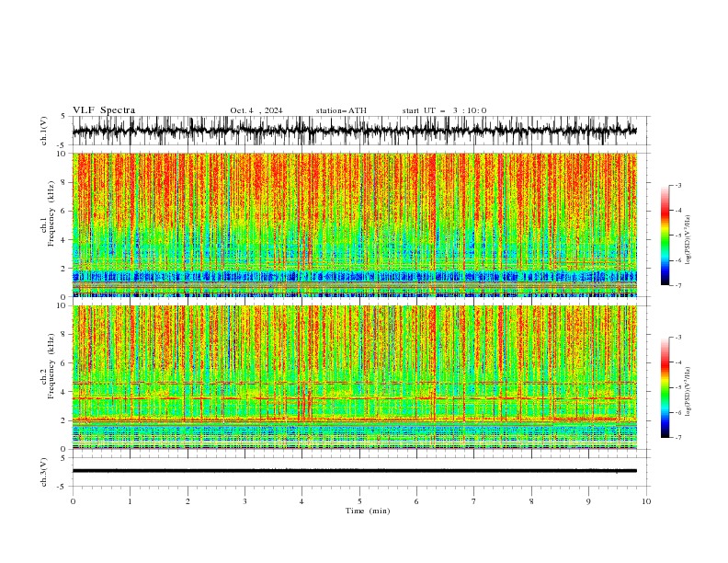Click the "-3" label on lower color bar
Screen dimensions: 728x563
pyautogui.click(x=678, y=338)
